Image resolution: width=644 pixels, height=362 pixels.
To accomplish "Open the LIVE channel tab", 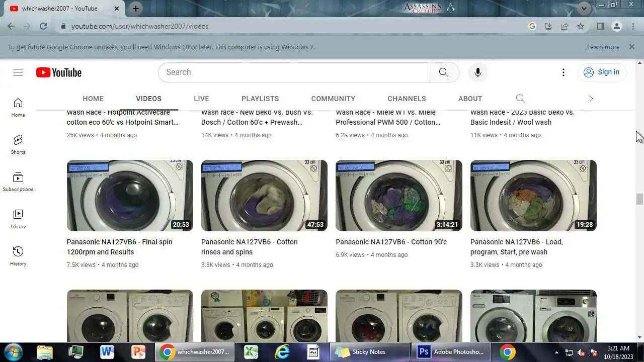I will (201, 99).
